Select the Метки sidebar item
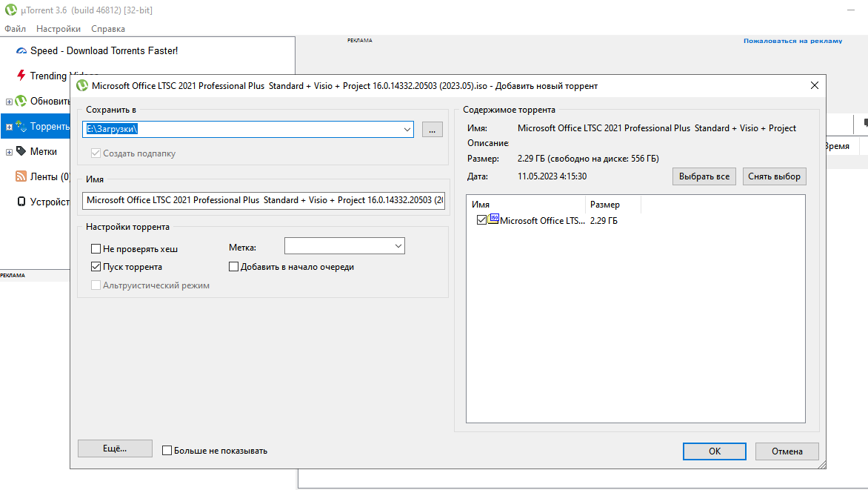This screenshot has height=490, width=868. 43,151
